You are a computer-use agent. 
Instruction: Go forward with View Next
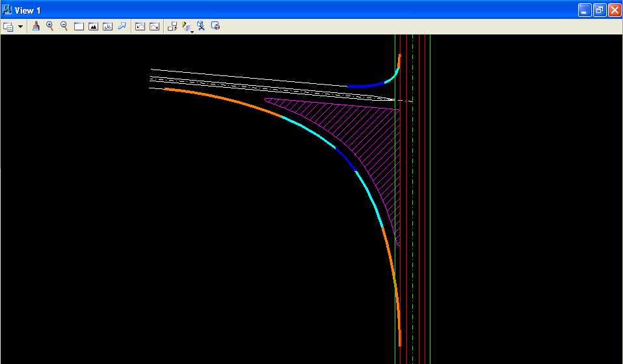coord(154,27)
